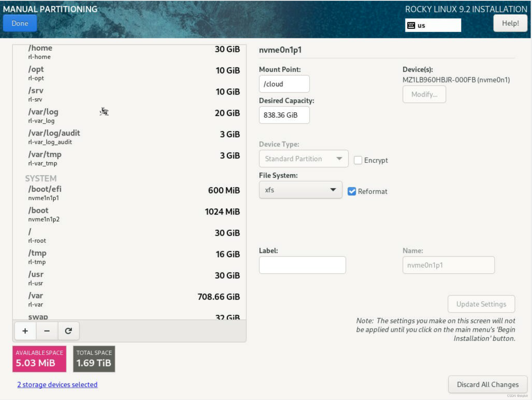532x400 pixels.
Task: Open the Help! button
Action: 510,23
